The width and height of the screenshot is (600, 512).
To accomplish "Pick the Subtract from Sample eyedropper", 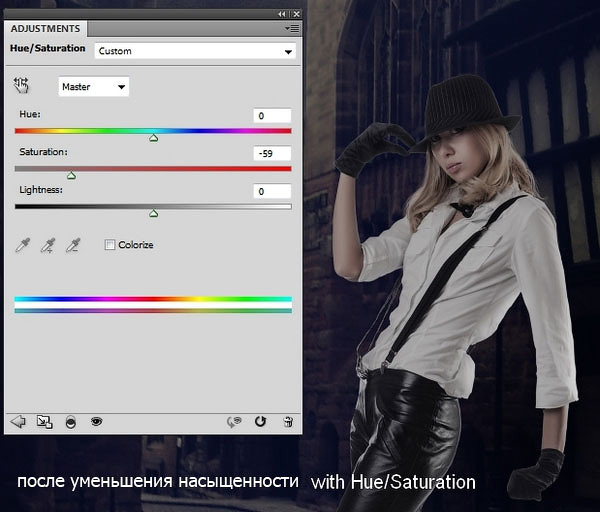I will (x=73, y=245).
